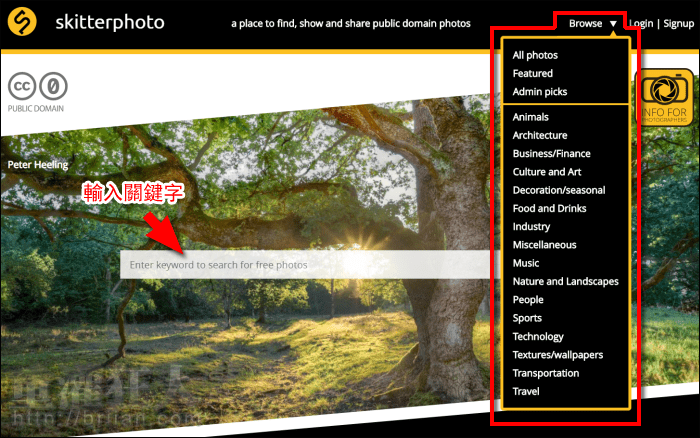Browse the Animals category
This screenshot has height=438, width=700.
click(x=530, y=117)
